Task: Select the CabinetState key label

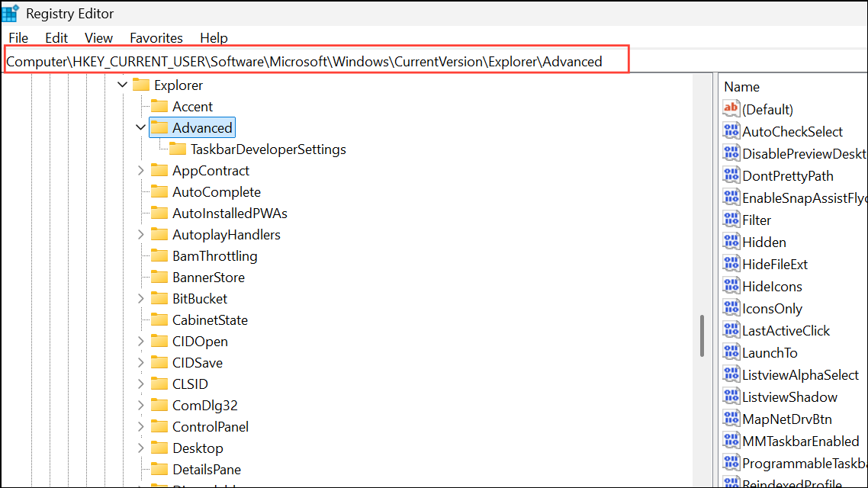Action: 210,320
